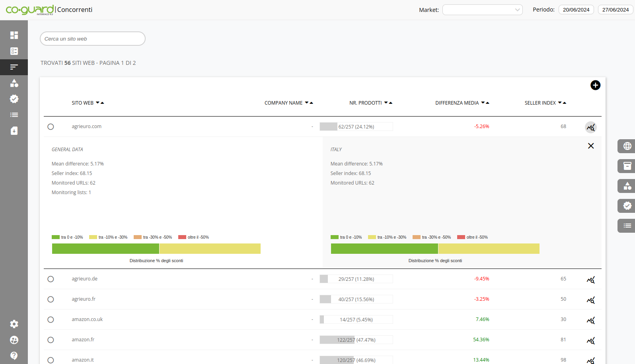
Task: Click the globe icon on right panel
Action: click(627, 146)
